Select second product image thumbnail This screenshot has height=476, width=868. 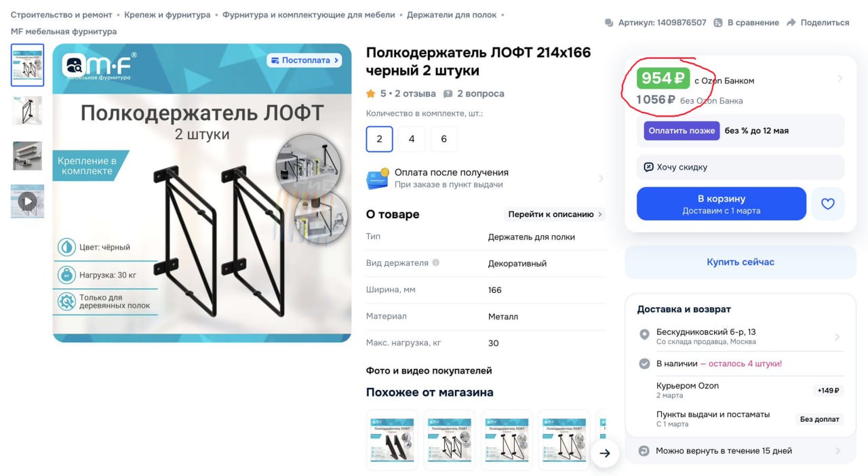tap(27, 111)
